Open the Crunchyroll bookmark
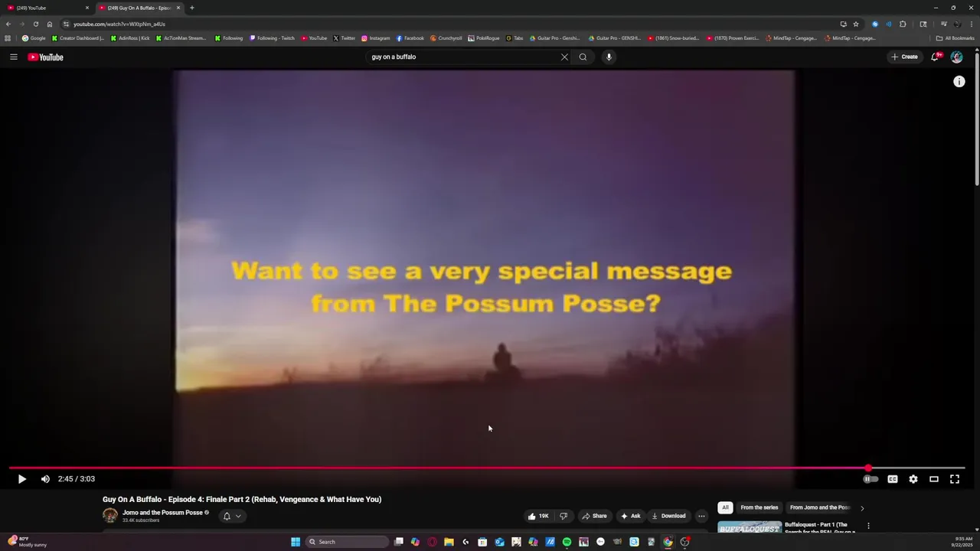 [446, 37]
